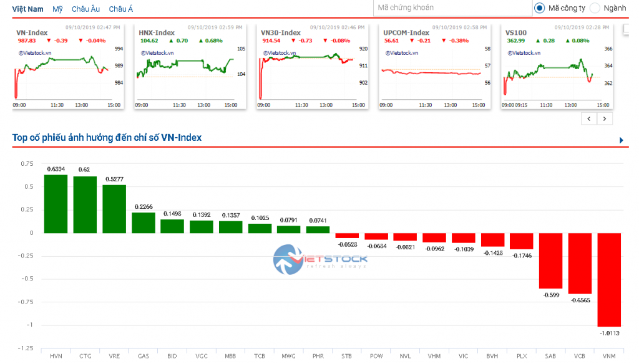The image size is (639, 364).
Task: Click the ©Vietstock.vn link in VN-Index chart
Action: (x=35, y=54)
